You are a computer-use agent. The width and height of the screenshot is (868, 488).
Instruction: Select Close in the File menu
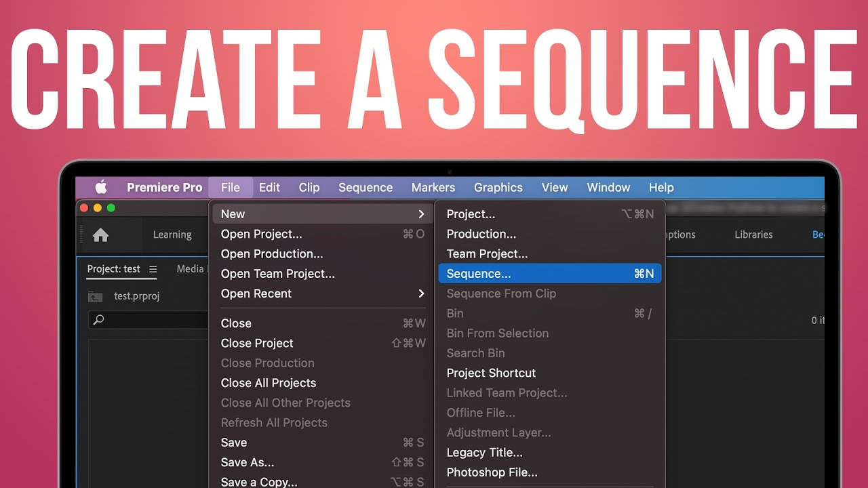pos(321,323)
